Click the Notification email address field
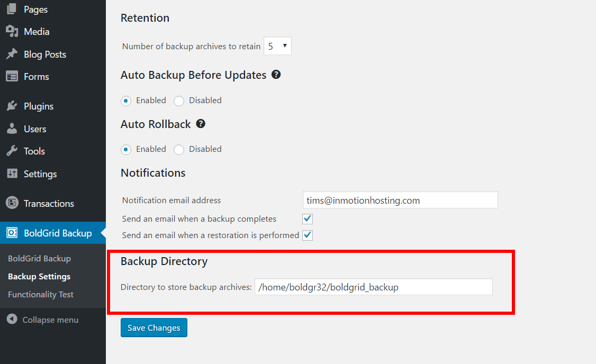The width and height of the screenshot is (596, 364). (x=400, y=200)
